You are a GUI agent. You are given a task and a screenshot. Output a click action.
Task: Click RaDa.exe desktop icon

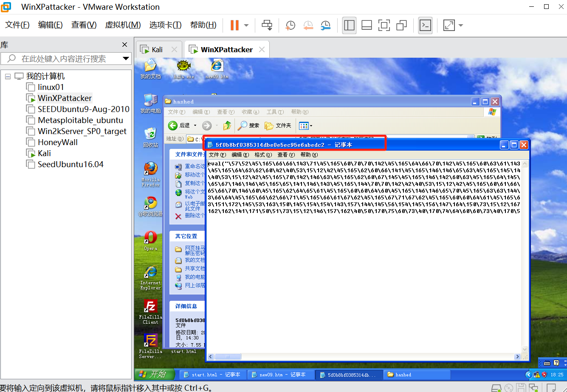point(183,69)
